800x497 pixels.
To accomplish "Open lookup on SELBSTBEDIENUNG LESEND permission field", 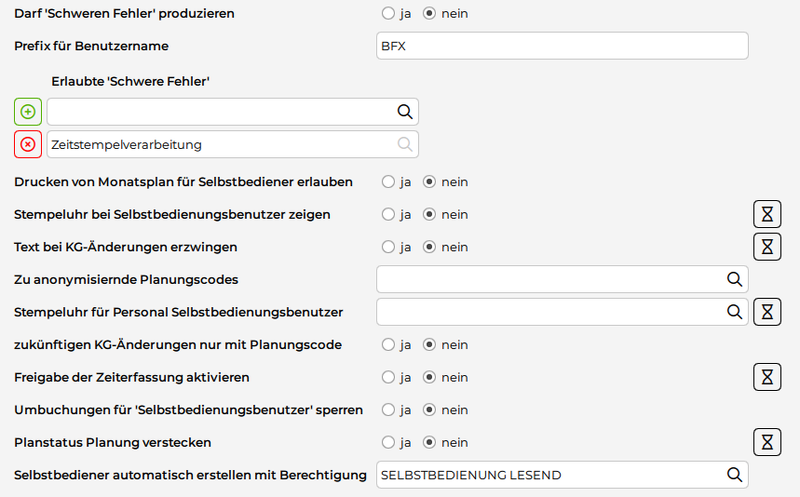I will 734,474.
